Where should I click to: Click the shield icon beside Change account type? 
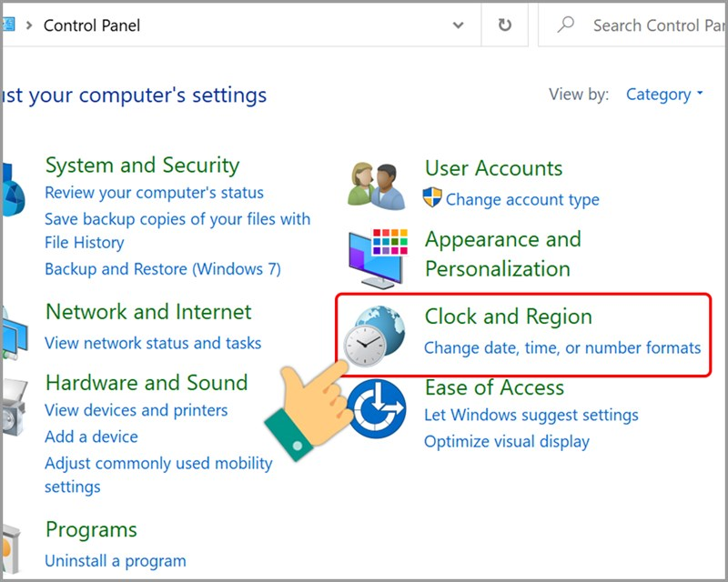click(x=432, y=199)
